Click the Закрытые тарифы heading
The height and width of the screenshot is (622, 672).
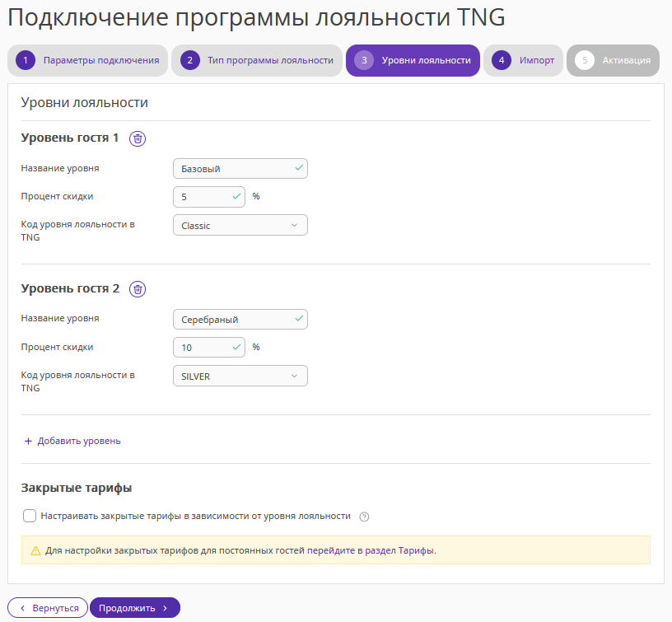coord(77,488)
